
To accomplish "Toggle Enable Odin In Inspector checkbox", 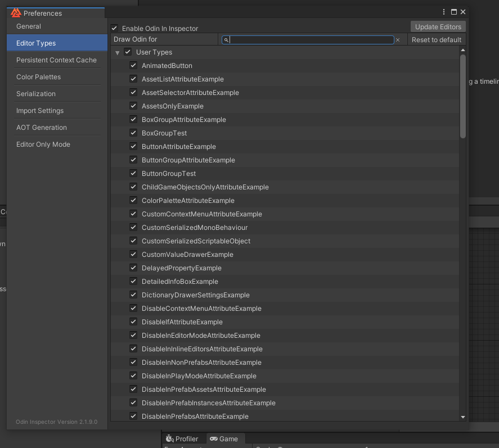I will [x=114, y=28].
